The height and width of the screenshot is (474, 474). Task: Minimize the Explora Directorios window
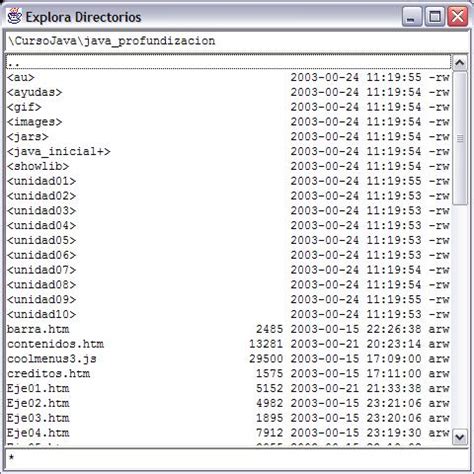(412, 17)
